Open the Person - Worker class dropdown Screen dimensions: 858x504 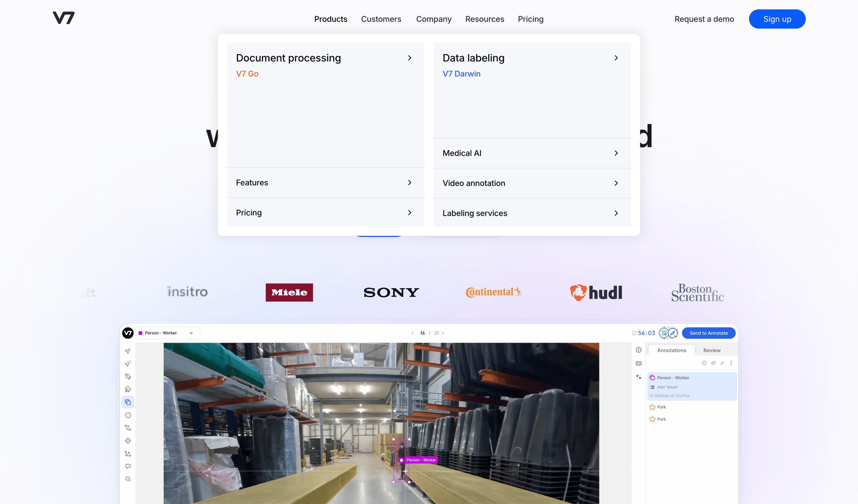pos(168,333)
